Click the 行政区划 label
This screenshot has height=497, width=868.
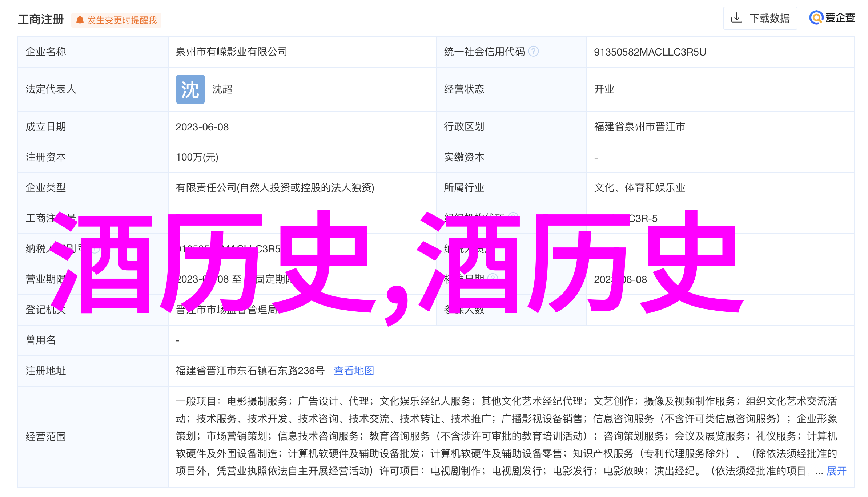click(464, 127)
